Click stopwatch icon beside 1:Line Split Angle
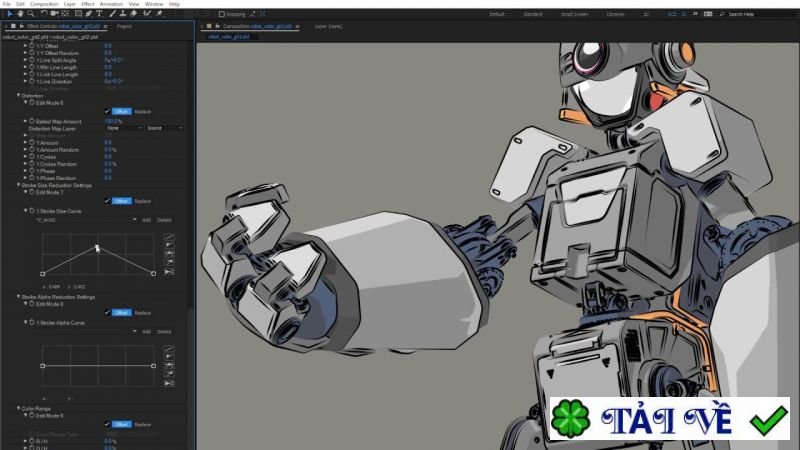The height and width of the screenshot is (450, 800). pyautogui.click(x=31, y=59)
